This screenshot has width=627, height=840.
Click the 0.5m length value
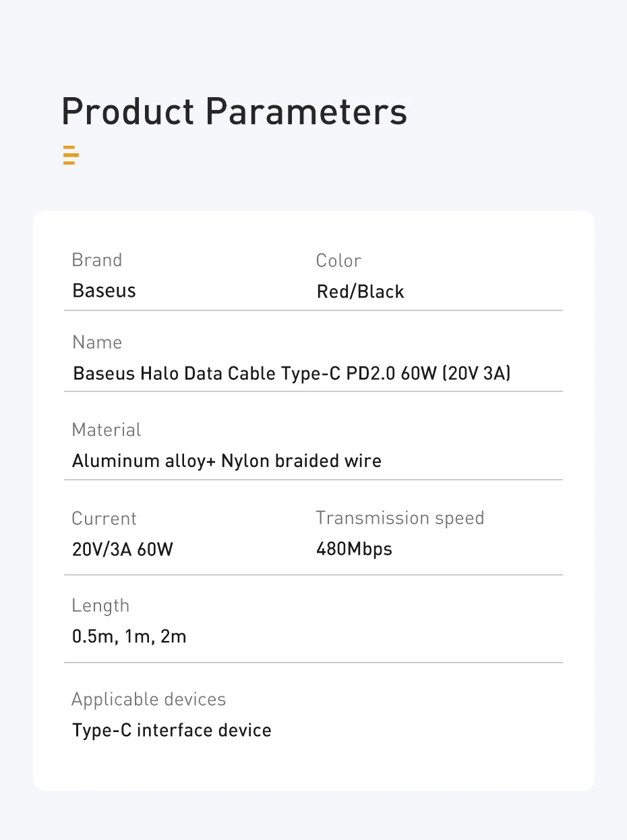[x=94, y=636]
